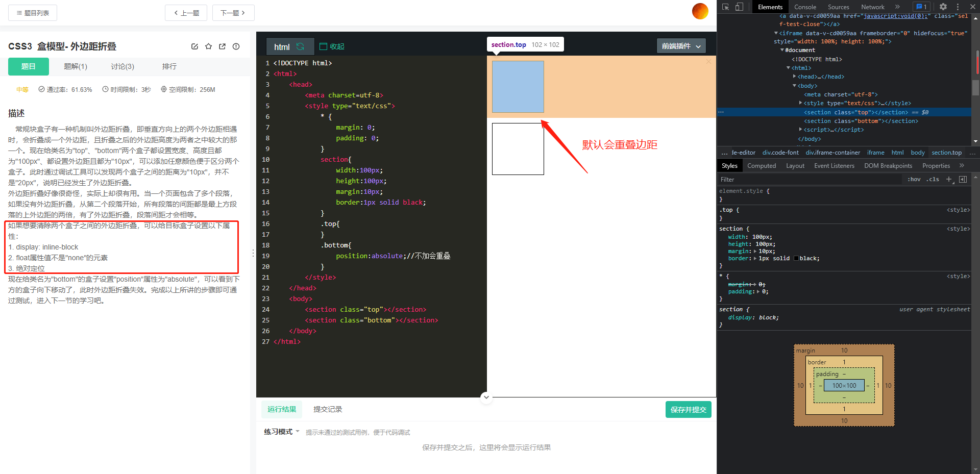Switch to the Sources tab
This screenshot has height=474, width=980.
[x=839, y=7]
